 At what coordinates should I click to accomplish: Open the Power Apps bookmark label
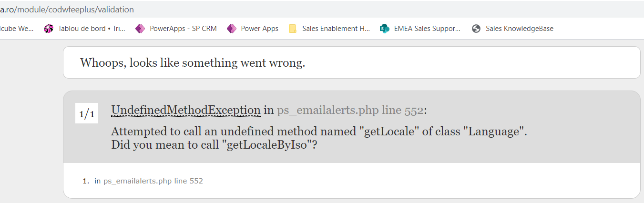[x=259, y=29]
